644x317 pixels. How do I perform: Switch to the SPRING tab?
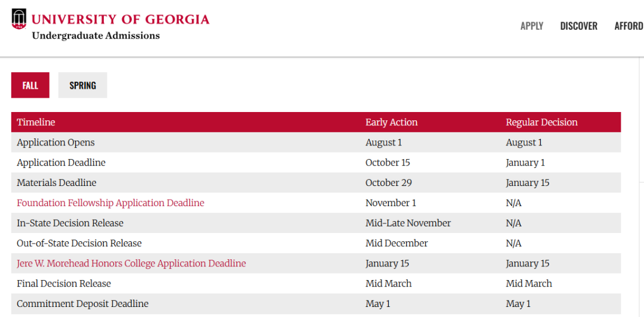[82, 85]
